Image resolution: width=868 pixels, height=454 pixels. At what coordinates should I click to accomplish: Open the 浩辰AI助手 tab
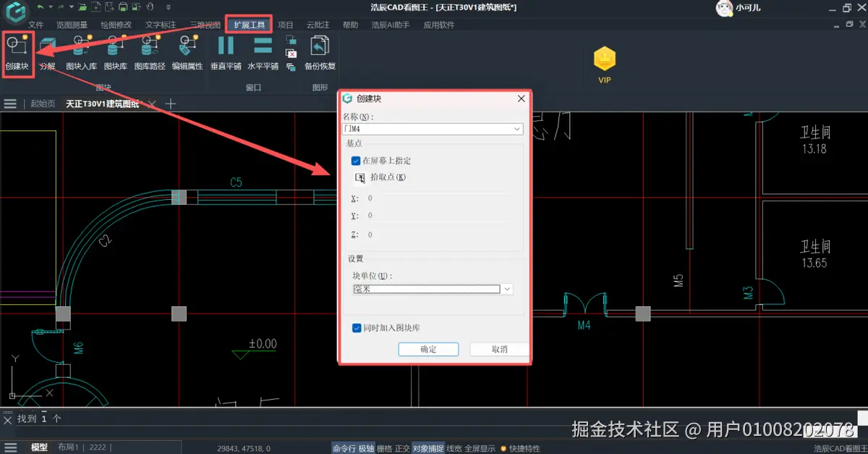coord(391,25)
